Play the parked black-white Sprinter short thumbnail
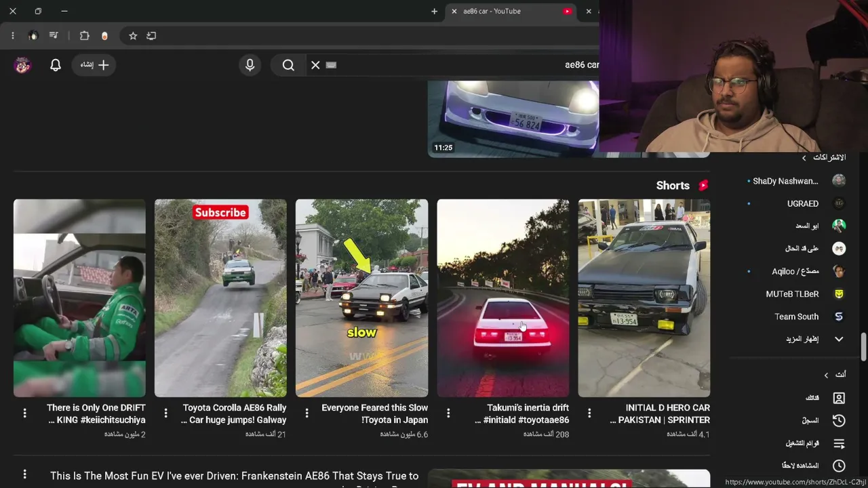Image resolution: width=868 pixels, height=488 pixels. pyautogui.click(x=644, y=298)
